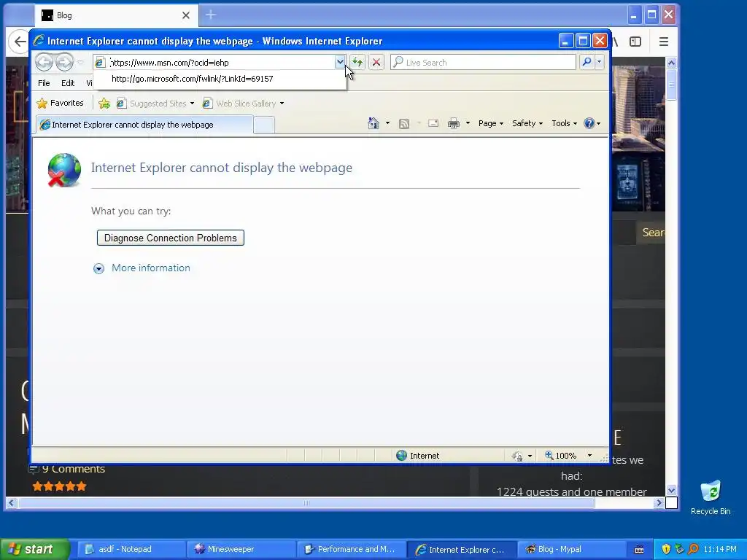This screenshot has width=747, height=560.
Task: Open the Safety menu
Action: click(527, 123)
